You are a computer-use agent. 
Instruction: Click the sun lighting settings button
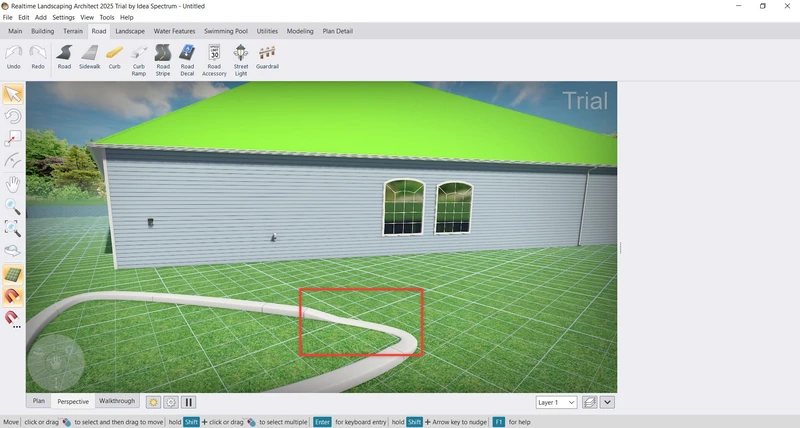click(153, 402)
